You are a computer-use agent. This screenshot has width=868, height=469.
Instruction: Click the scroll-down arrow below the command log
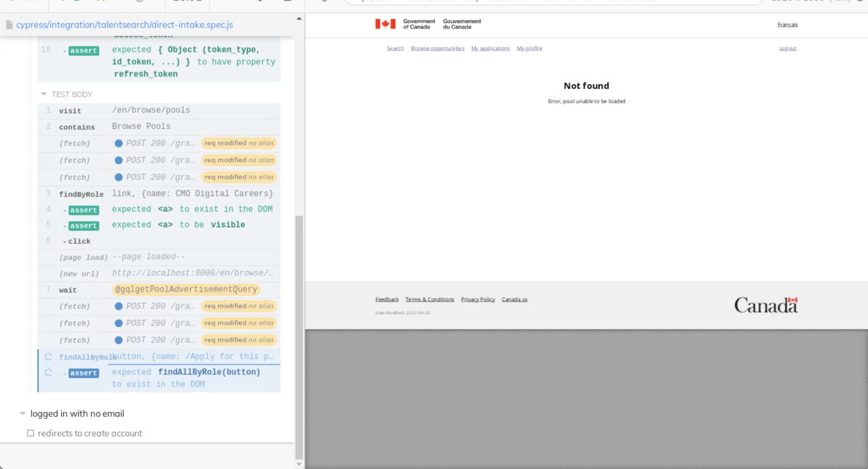click(299, 464)
